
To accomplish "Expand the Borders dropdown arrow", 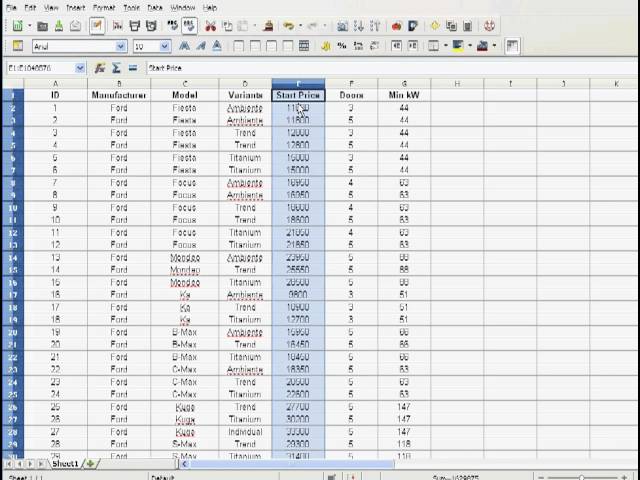I will pyautogui.click(x=445, y=46).
